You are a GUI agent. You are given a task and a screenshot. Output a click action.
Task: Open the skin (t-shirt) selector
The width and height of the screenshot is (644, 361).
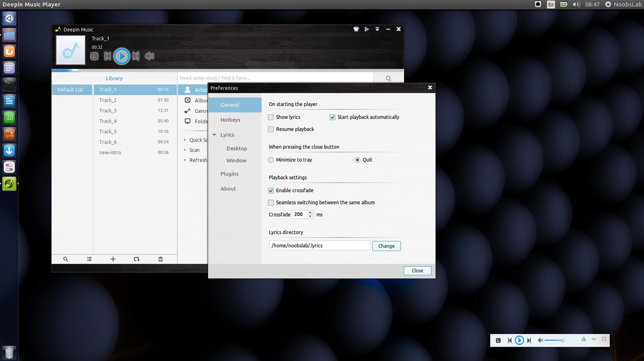click(x=356, y=29)
